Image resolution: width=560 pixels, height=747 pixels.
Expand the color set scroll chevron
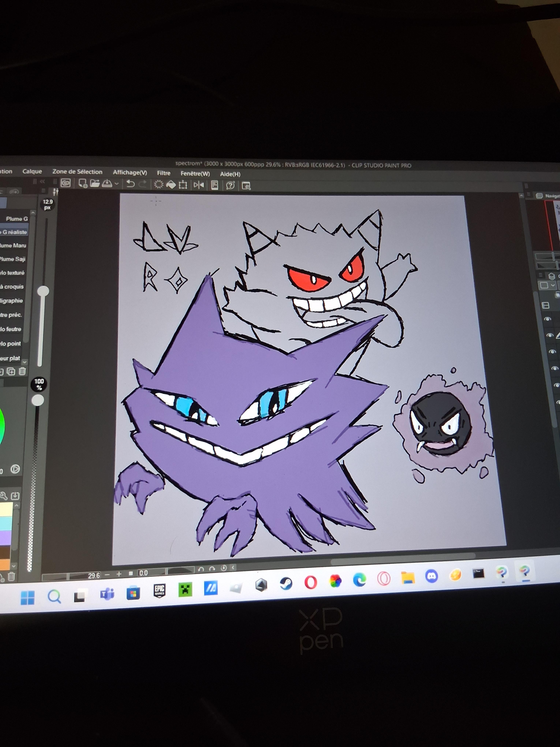coord(14,566)
